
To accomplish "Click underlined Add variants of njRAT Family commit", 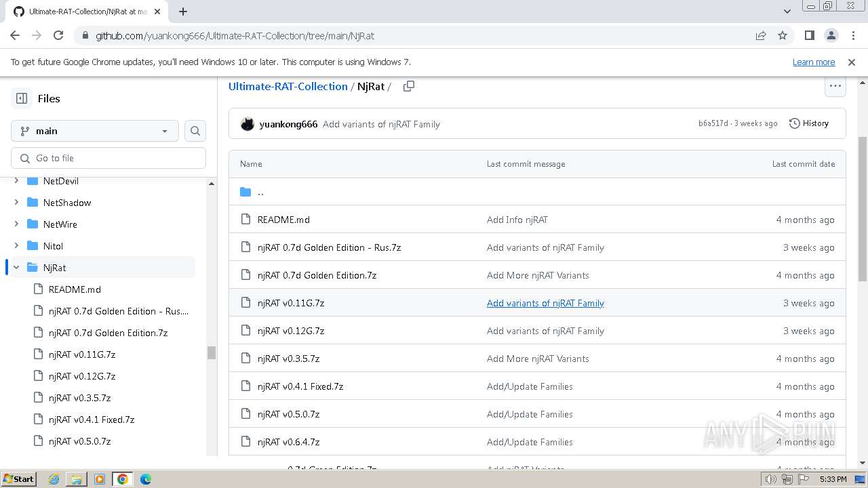I will pyautogui.click(x=545, y=303).
